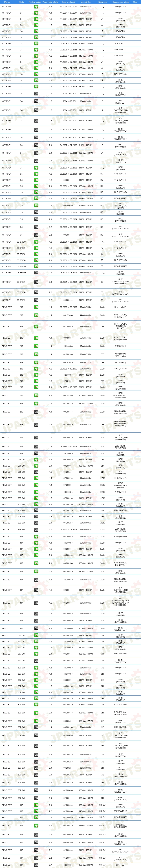Image resolution: width=141 pixels, height=868 pixels.
Task: Select the DT17TED4 engine code cell
Action: [120, 865]
